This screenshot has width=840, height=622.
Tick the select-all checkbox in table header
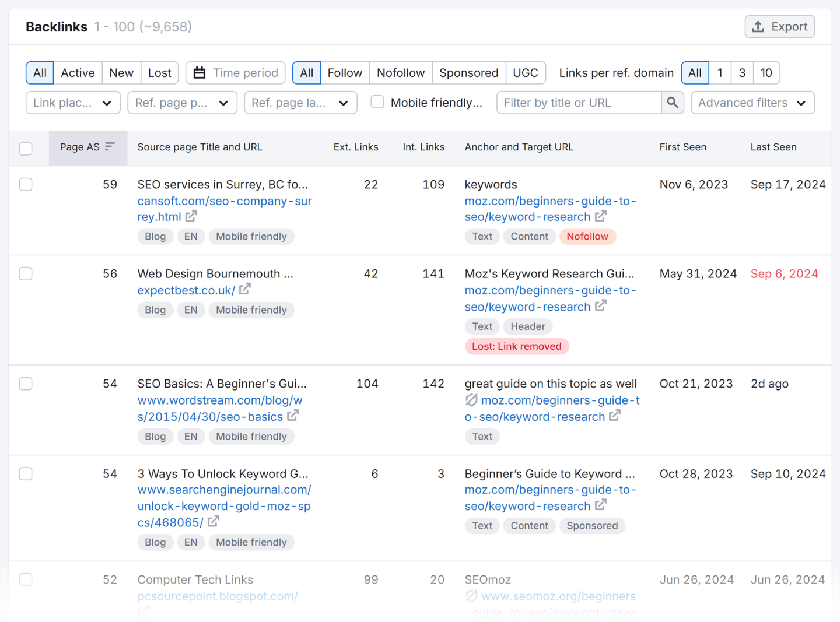pyautogui.click(x=26, y=149)
